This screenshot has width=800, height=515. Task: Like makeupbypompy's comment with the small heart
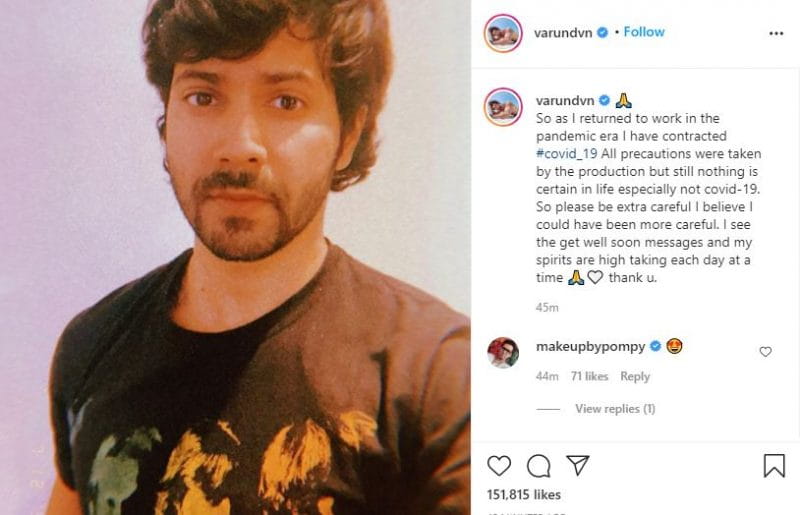click(765, 351)
